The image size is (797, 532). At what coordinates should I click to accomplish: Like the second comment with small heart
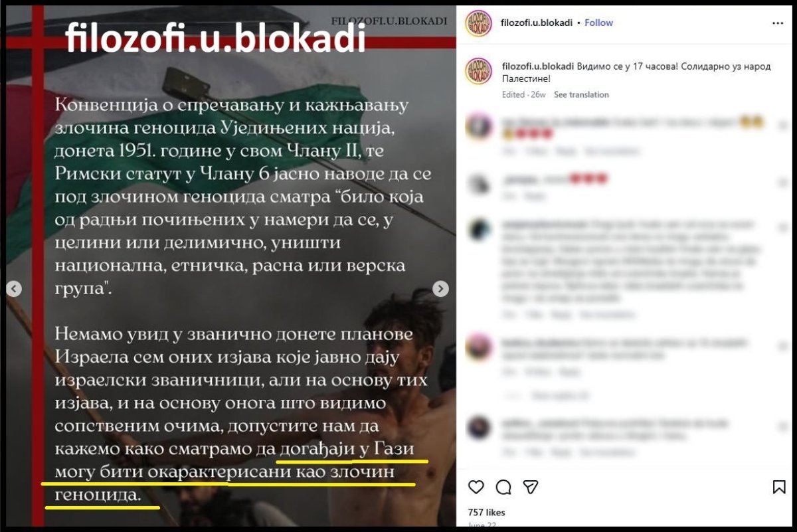tap(781, 183)
